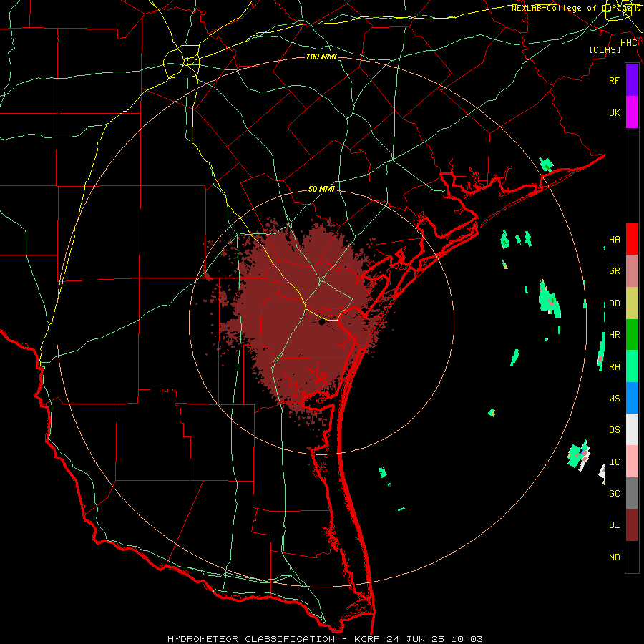Viewport: 644px width, 644px height.
Task: Click the RA light green legend swatch
Action: coord(632,366)
